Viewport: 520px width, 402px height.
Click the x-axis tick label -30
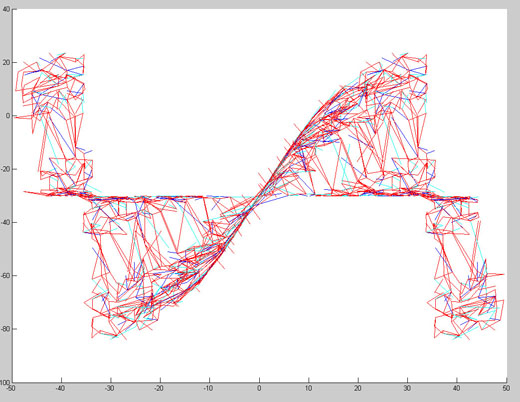coord(109,388)
